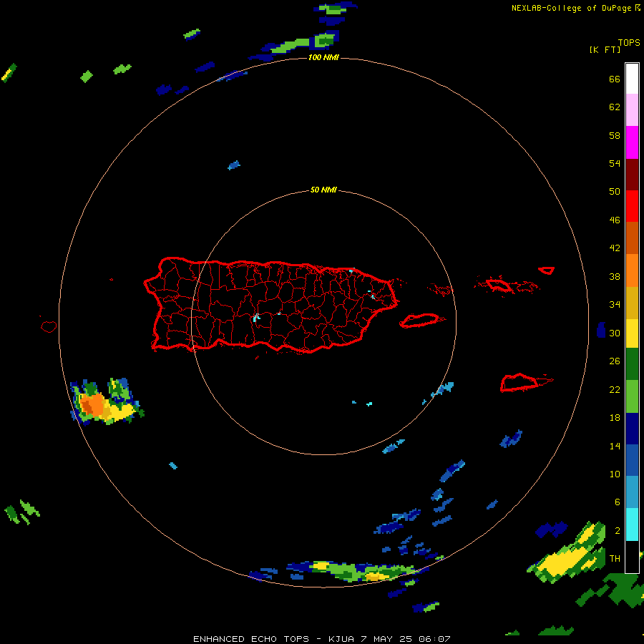Click the "10" legend value
This screenshot has height=644, width=644.
tap(615, 474)
